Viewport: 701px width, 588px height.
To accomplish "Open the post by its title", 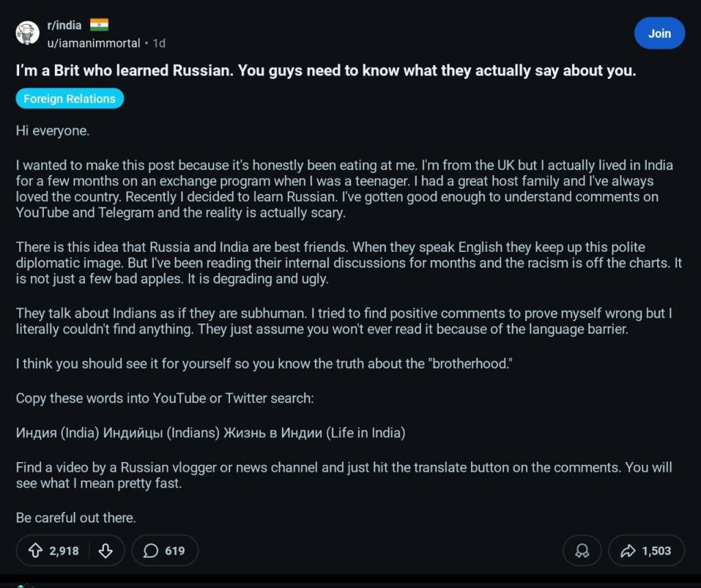I will click(x=326, y=71).
